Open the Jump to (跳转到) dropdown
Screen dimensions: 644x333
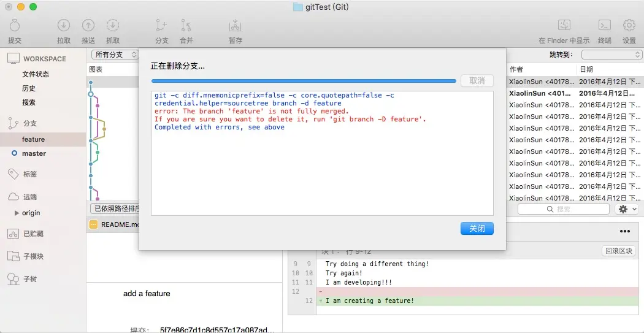pyautogui.click(x=611, y=54)
